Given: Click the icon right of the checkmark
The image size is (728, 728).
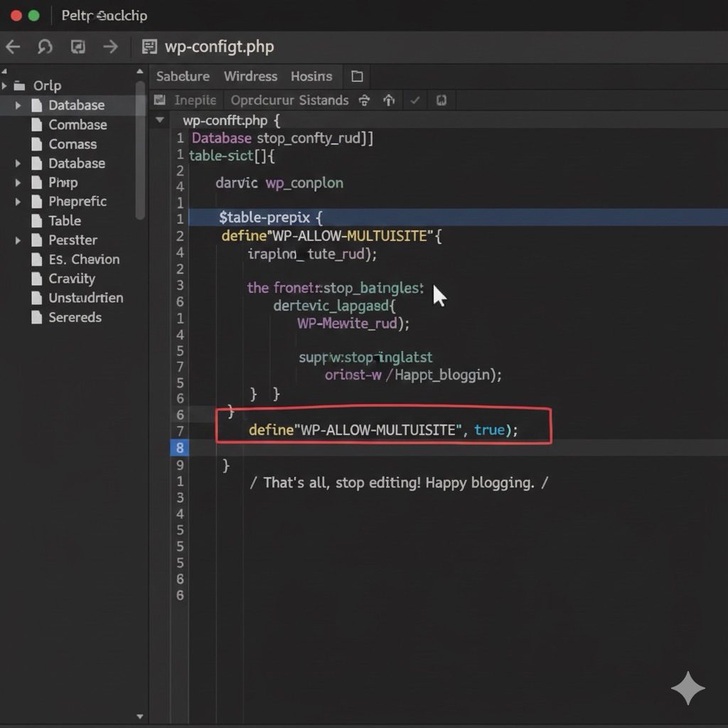Looking at the screenshot, I should pos(441,100).
